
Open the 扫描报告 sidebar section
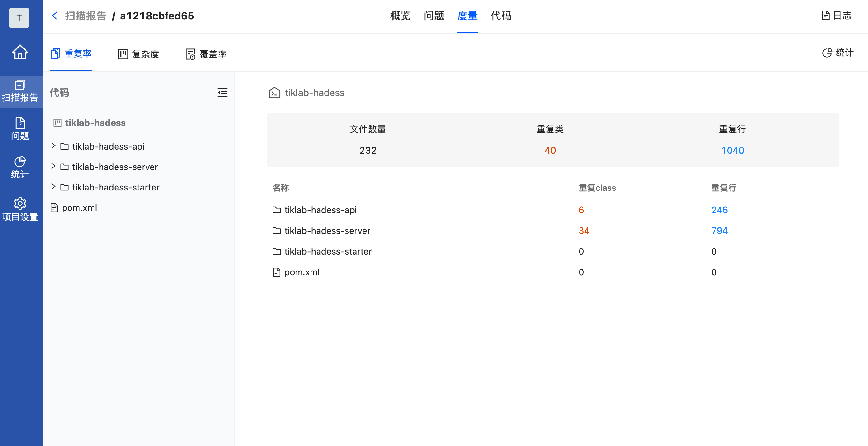pyautogui.click(x=20, y=91)
